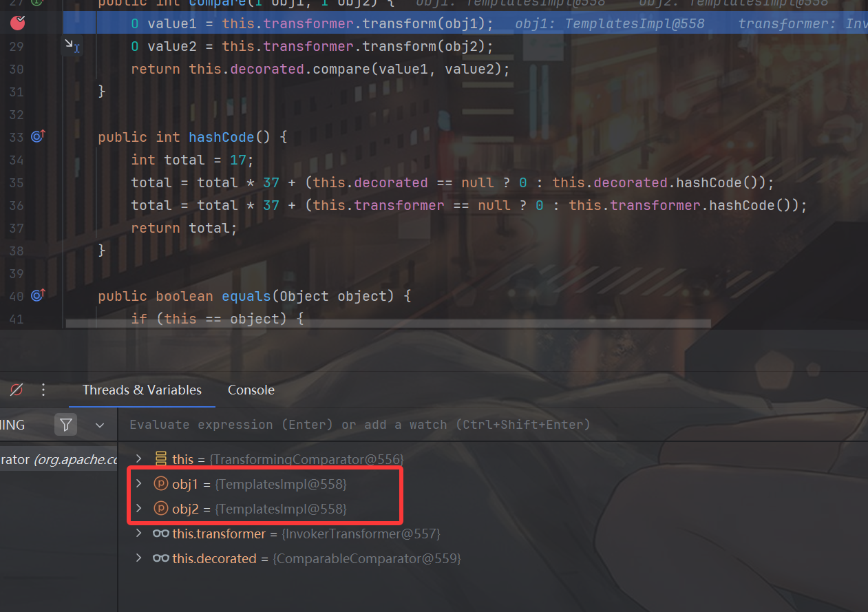This screenshot has height=612, width=868.
Task: Switch to the Console tab
Action: pyautogui.click(x=251, y=390)
